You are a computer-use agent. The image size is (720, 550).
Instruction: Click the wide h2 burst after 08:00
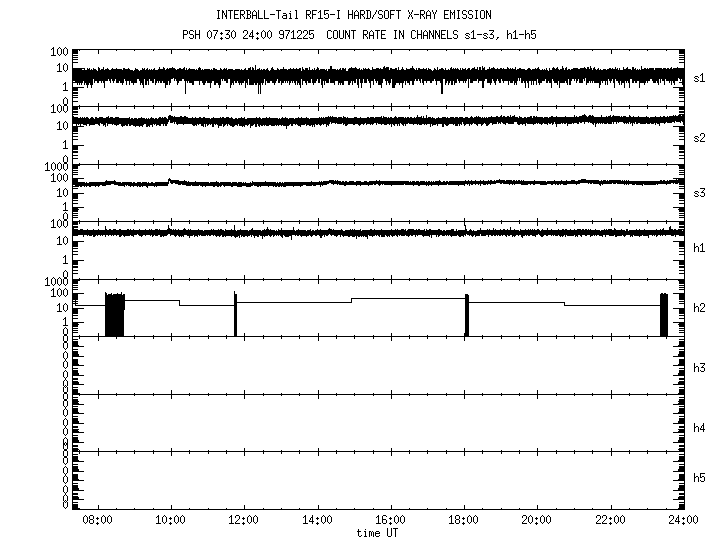[x=115, y=314]
